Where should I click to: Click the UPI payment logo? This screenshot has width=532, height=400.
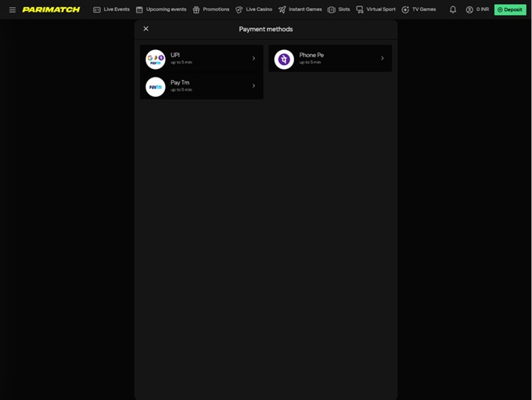156,59
